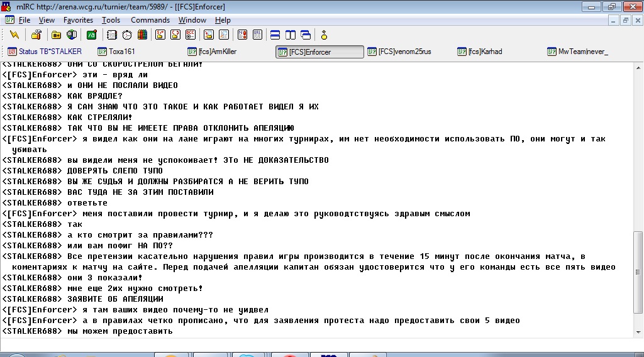Select the Status TB*STALKER window
This screenshot has width=644, height=357.
44,52
